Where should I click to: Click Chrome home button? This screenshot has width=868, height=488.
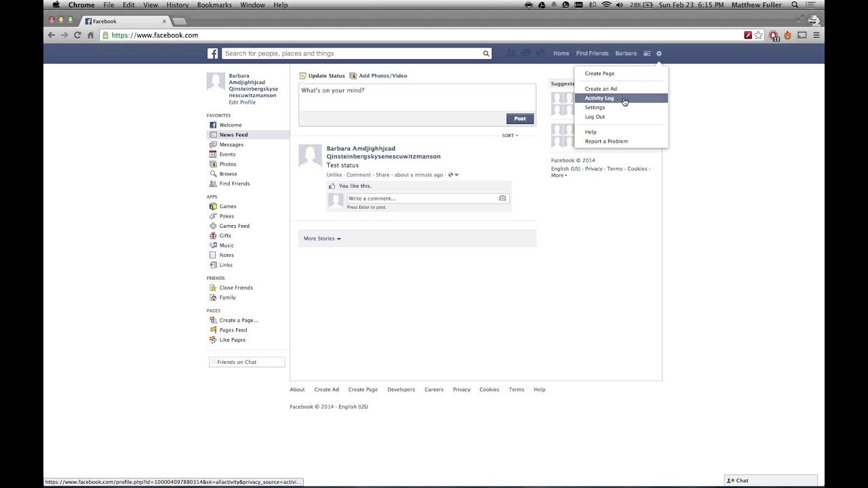pos(90,35)
